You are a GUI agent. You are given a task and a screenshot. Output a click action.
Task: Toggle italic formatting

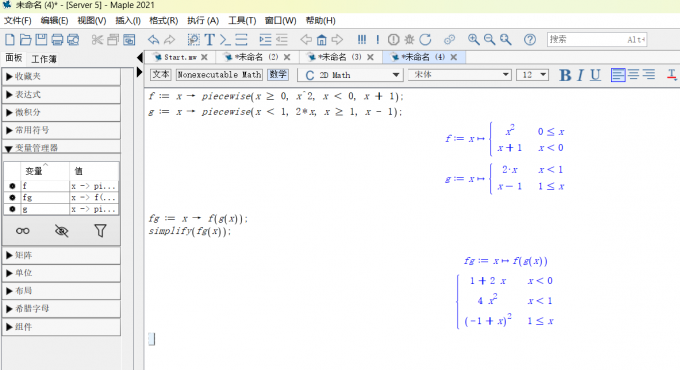point(580,75)
